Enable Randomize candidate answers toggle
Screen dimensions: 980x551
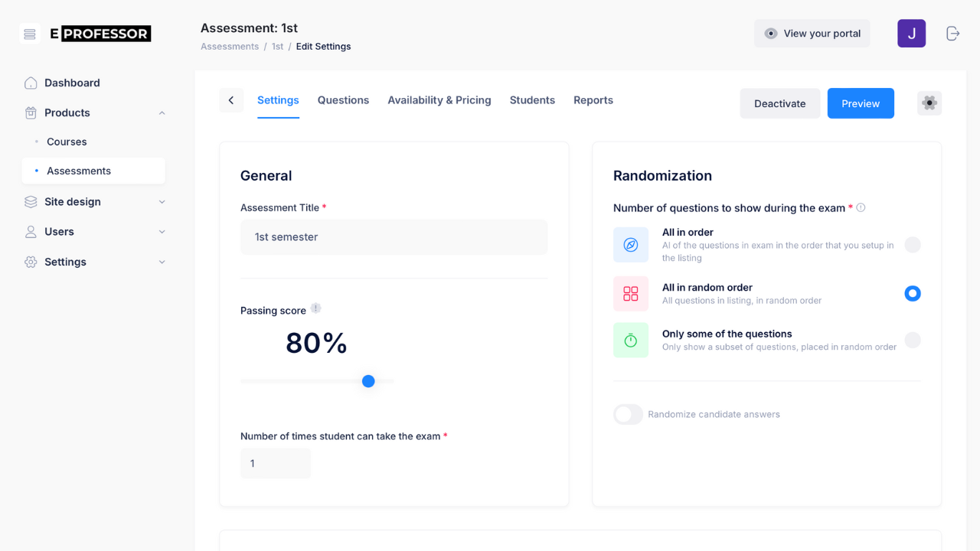(628, 414)
